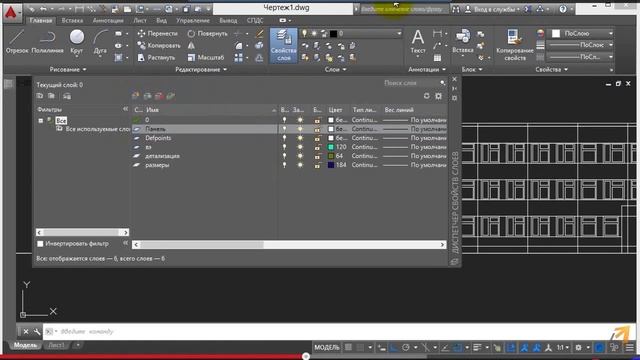Click color swatch 120 of layer вэ
The width and height of the screenshot is (640, 360).
point(331,147)
